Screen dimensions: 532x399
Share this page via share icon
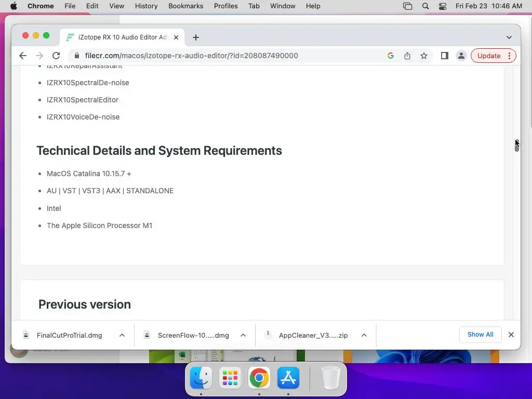[407, 56]
